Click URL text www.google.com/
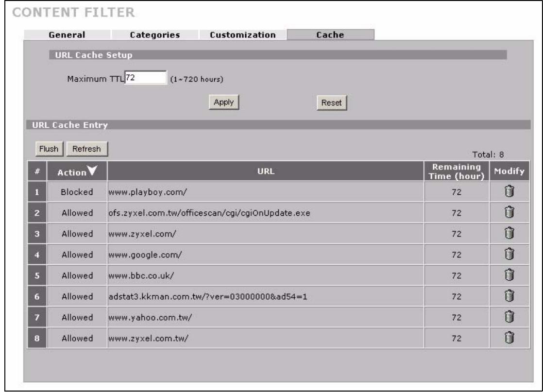The height and width of the screenshot is (392, 543). tap(145, 255)
